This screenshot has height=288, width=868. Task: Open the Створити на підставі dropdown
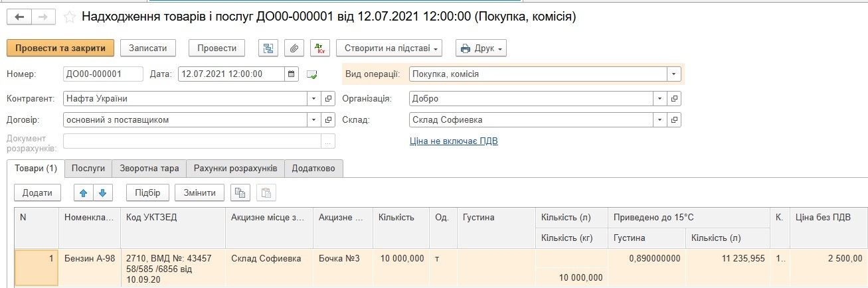point(389,48)
